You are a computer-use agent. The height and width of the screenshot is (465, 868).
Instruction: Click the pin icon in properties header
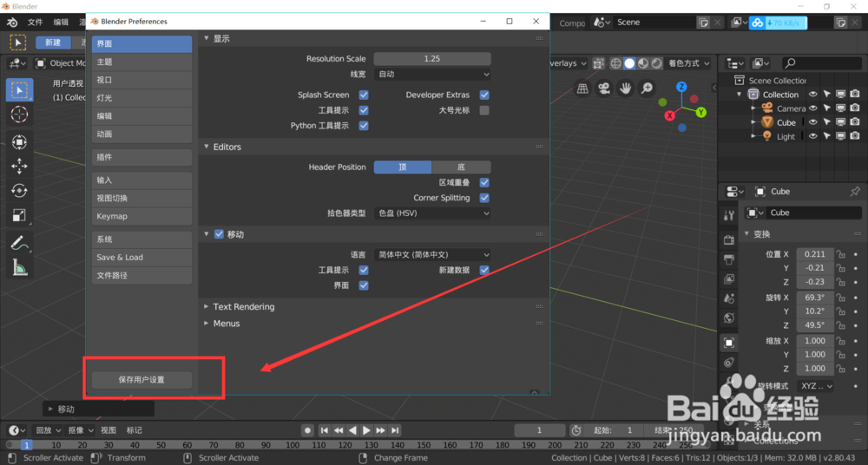click(855, 192)
